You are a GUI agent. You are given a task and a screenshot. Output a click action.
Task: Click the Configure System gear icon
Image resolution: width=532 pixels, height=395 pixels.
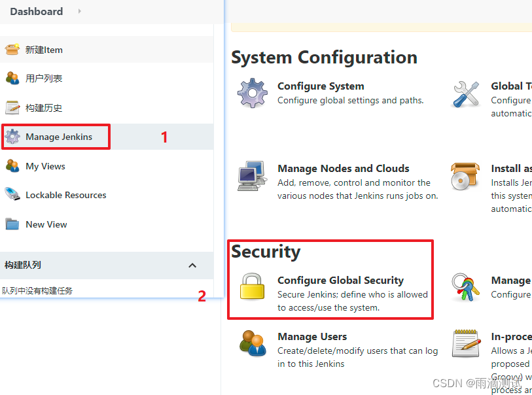pos(252,93)
